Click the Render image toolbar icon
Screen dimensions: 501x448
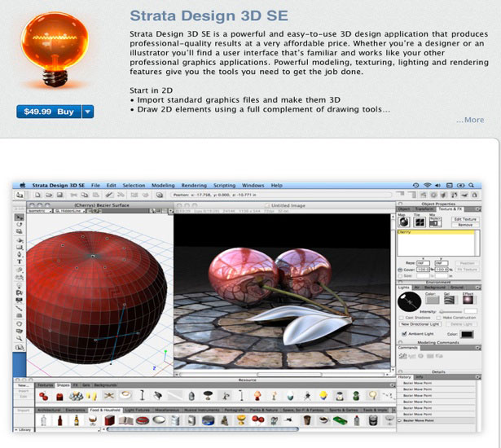[x=159, y=195]
